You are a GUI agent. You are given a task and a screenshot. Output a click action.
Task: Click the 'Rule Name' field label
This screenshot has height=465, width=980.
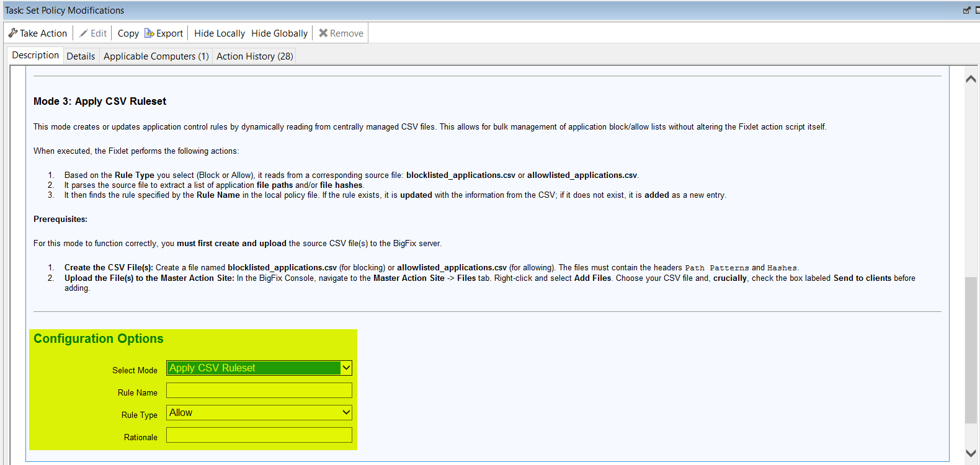coord(138,392)
